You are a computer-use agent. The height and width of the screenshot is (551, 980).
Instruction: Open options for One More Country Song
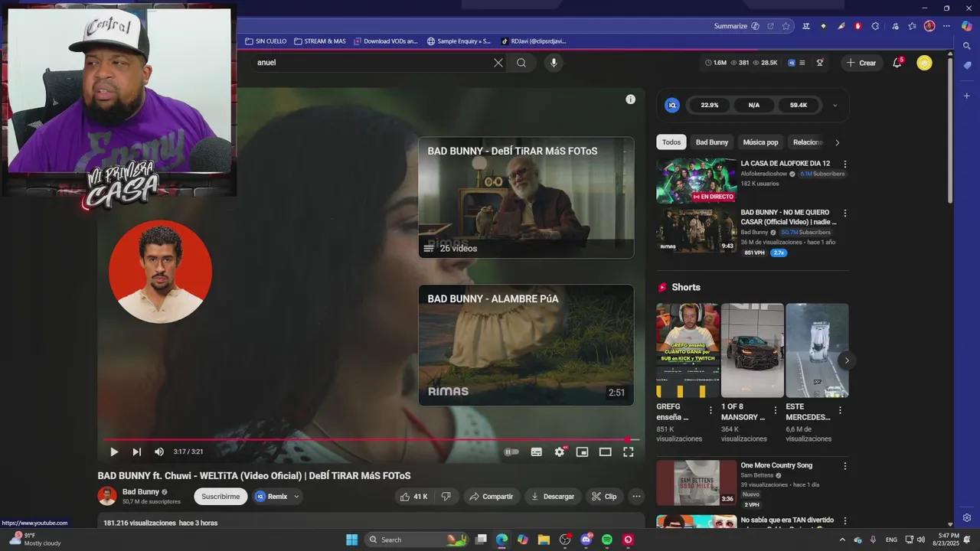845,466
